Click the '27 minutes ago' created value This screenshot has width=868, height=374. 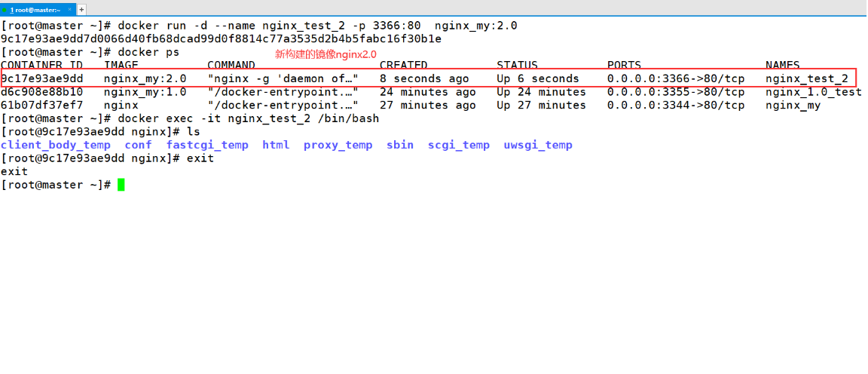(x=427, y=106)
